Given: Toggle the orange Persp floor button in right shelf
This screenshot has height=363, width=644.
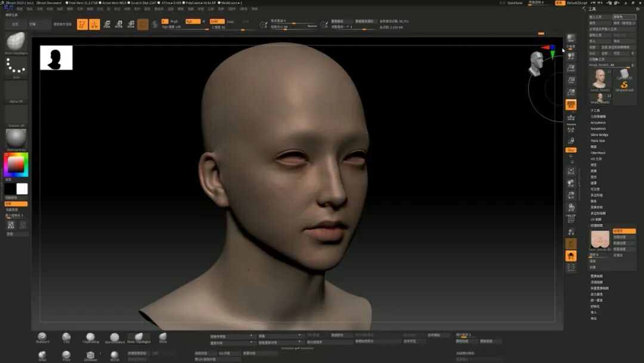Looking at the screenshot, I should [571, 105].
